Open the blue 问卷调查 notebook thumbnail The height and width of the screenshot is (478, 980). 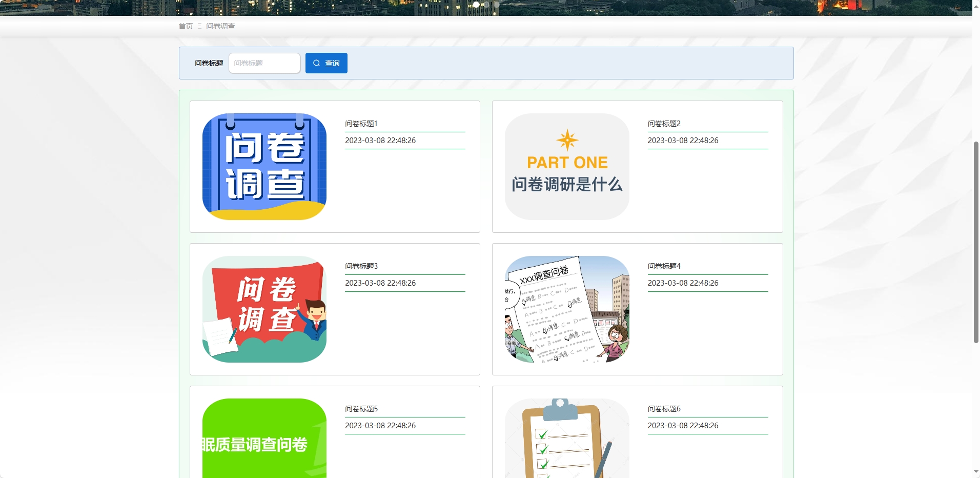coord(264,167)
